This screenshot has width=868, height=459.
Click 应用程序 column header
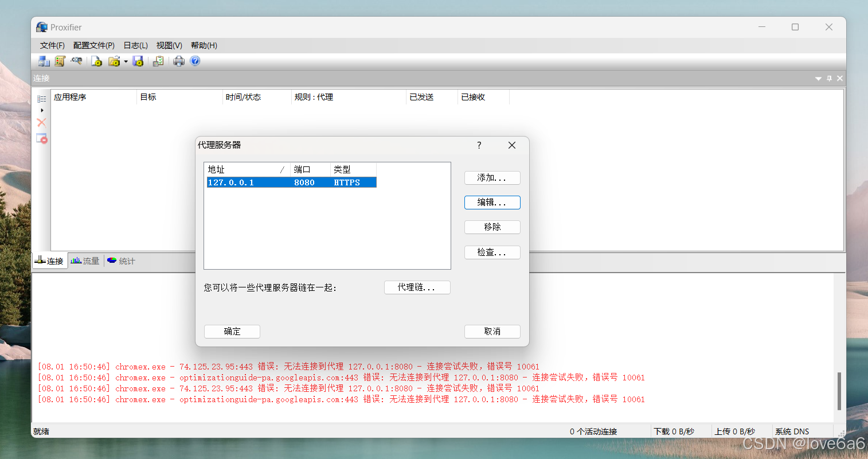(94, 98)
